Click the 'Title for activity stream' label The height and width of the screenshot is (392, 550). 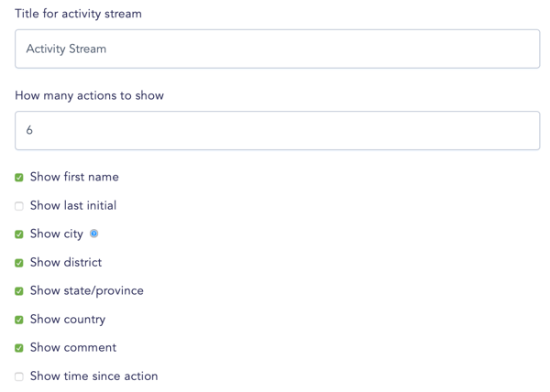pos(78,14)
